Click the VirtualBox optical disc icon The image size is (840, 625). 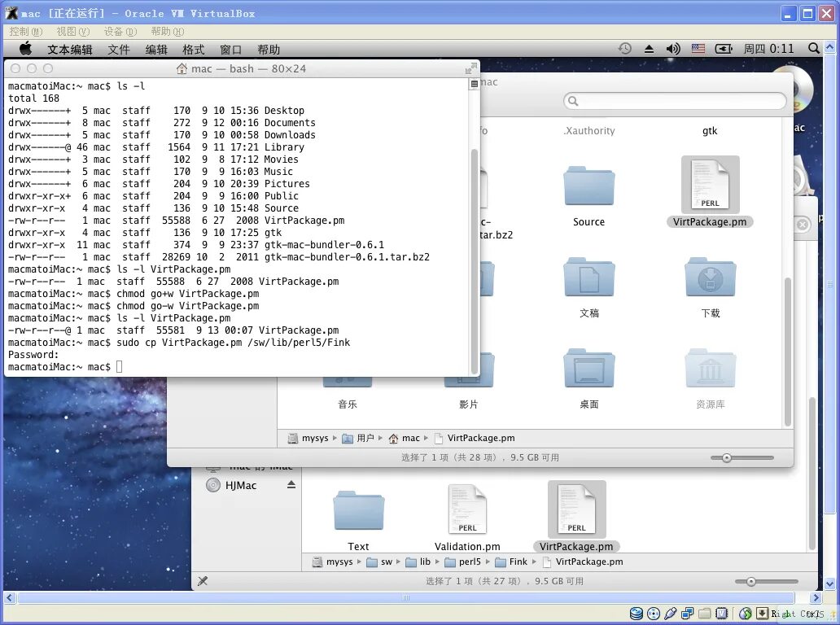click(x=653, y=614)
